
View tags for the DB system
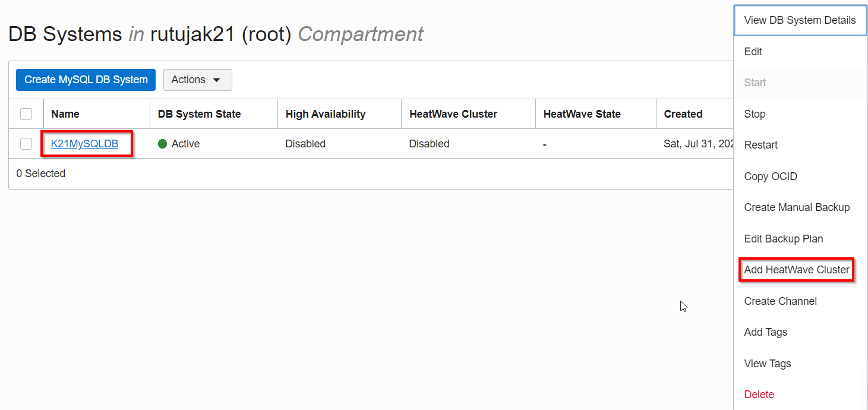pos(767,363)
